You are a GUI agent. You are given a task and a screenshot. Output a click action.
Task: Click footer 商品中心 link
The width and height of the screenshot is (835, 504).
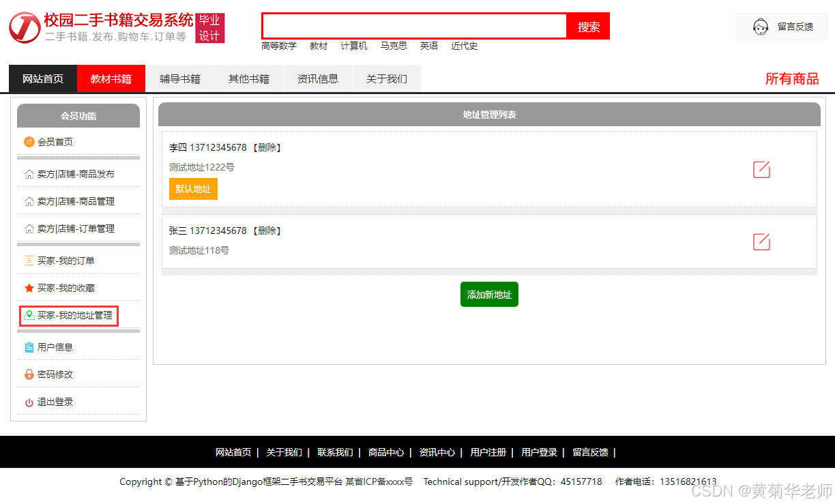tap(386, 452)
